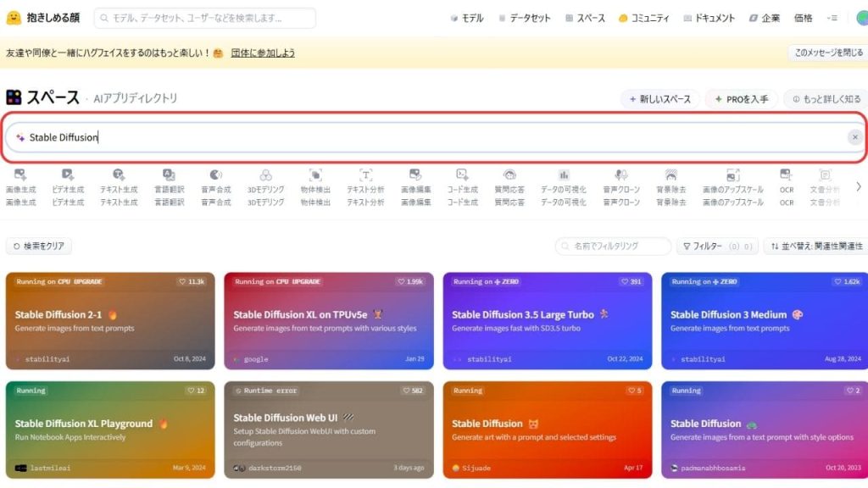868x488 pixels.
Task: Select the 画像編集 category icon
Action: 415,175
